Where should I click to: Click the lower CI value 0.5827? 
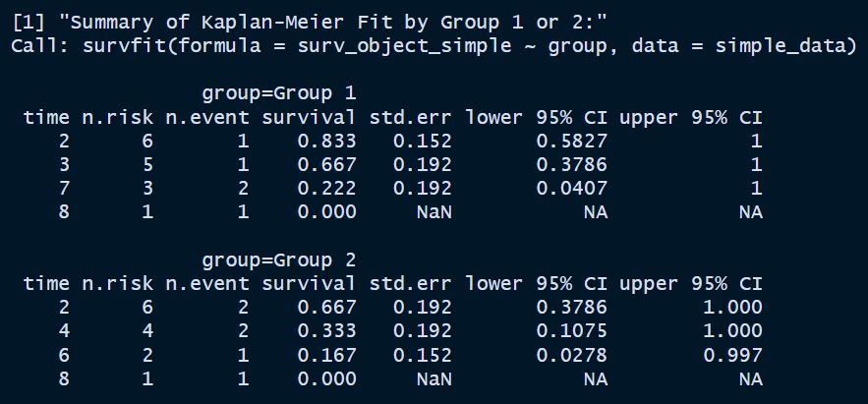571,142
